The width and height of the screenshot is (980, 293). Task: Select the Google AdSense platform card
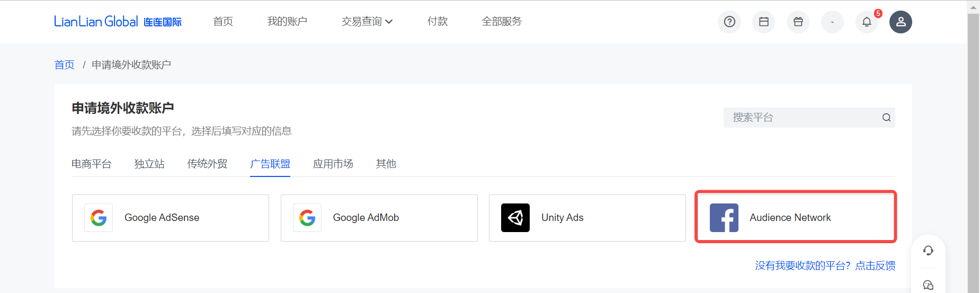click(171, 218)
